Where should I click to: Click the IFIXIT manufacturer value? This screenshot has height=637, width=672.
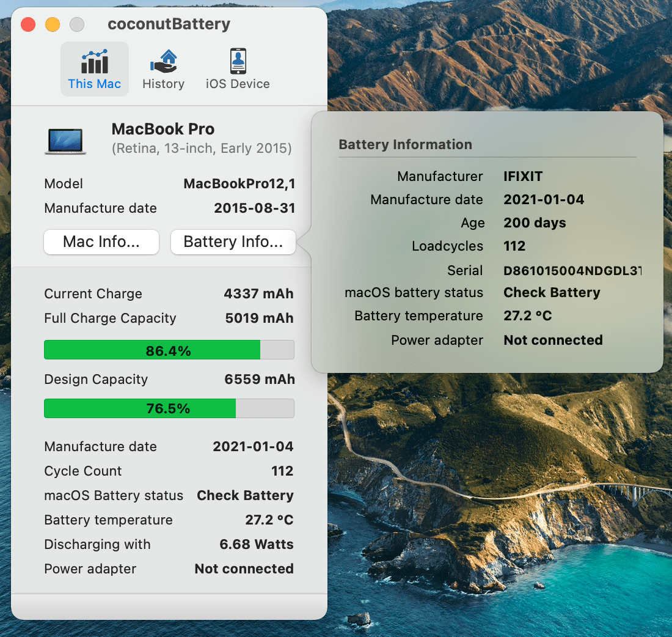click(523, 176)
